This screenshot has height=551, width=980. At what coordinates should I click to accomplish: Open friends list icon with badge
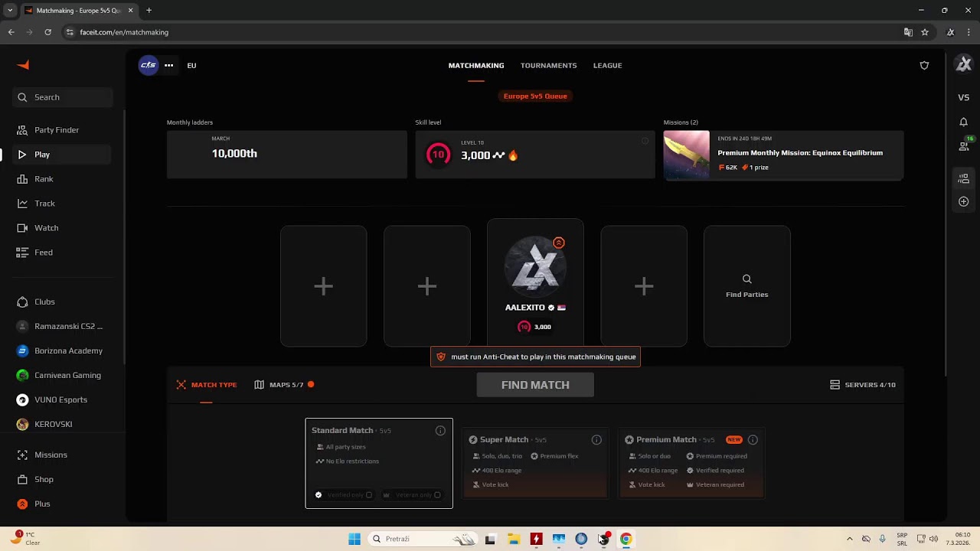[x=965, y=145]
